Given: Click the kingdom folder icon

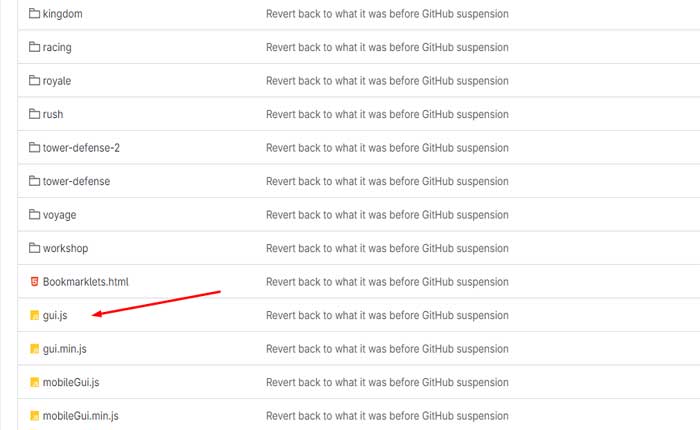Looking at the screenshot, I should 34,14.
